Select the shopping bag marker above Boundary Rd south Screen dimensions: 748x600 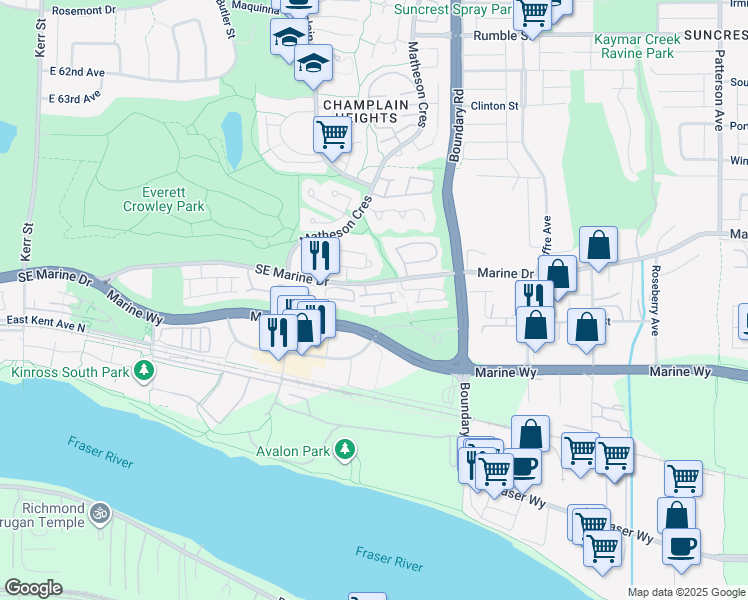[x=530, y=433]
